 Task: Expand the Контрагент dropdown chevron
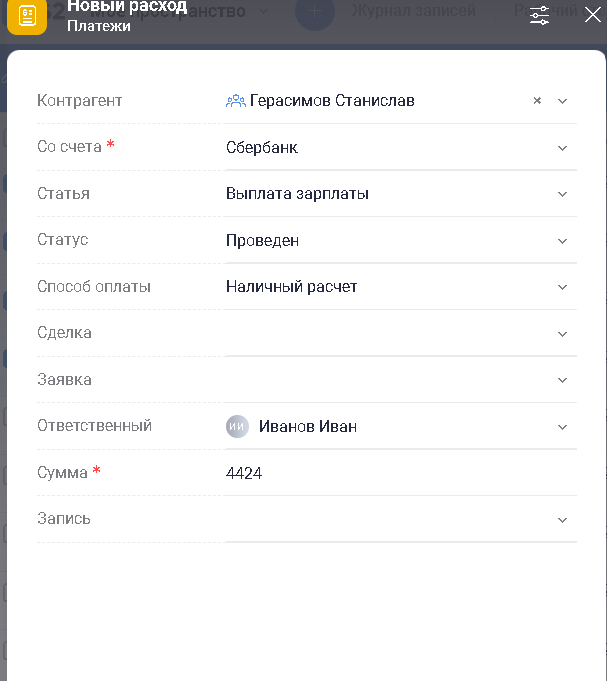point(562,101)
